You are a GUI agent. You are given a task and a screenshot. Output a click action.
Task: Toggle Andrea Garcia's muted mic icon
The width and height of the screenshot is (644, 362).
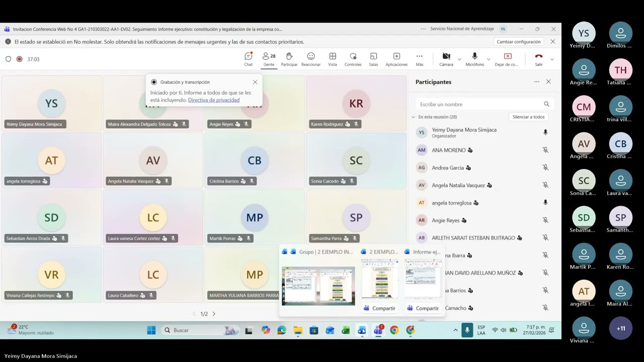point(545,167)
